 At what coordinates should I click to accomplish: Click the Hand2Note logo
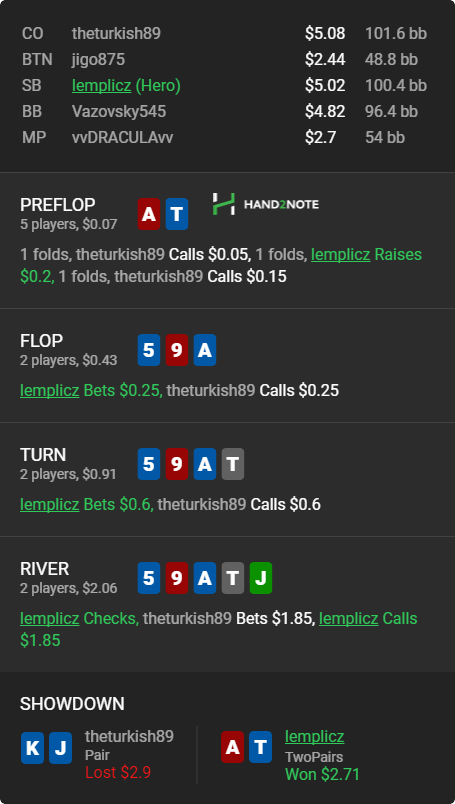[266, 204]
